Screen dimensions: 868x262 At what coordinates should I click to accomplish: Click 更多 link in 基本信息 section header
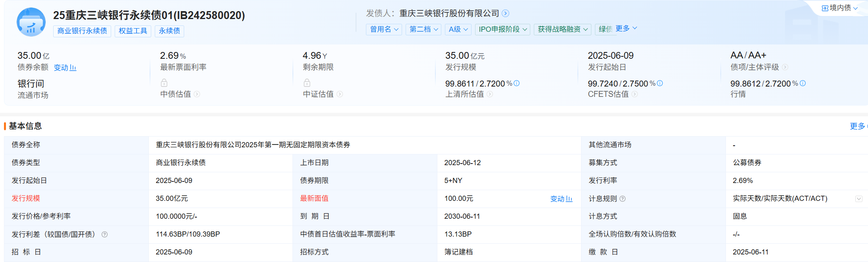[x=857, y=126]
